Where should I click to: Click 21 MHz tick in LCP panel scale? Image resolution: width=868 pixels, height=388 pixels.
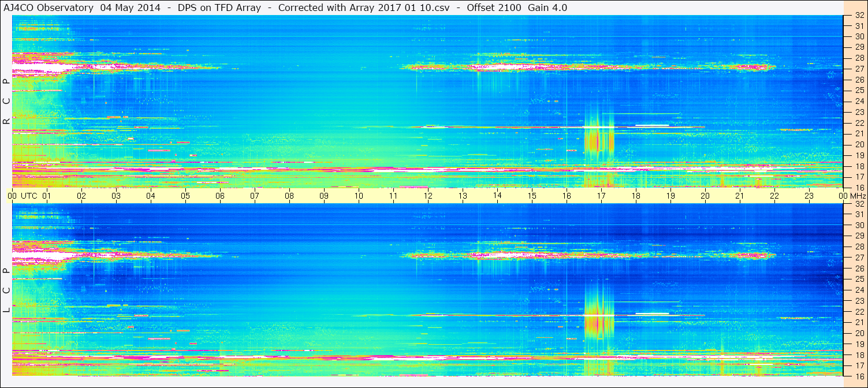(859, 322)
